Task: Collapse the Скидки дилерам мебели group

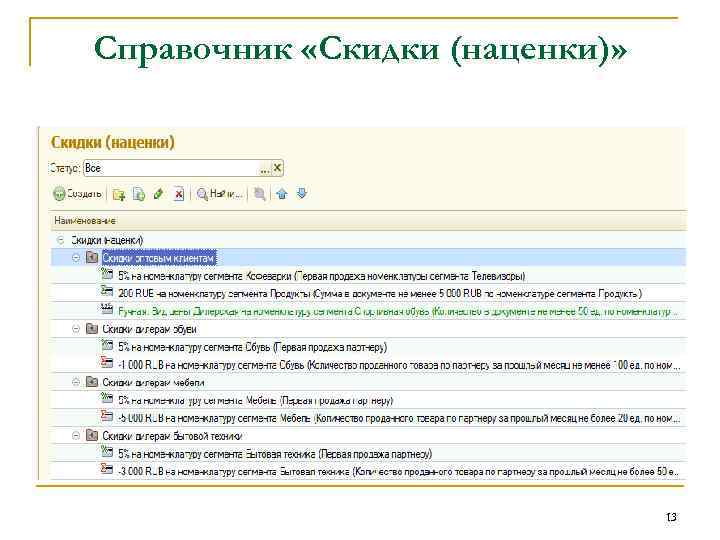Action: pyautogui.click(x=76, y=382)
